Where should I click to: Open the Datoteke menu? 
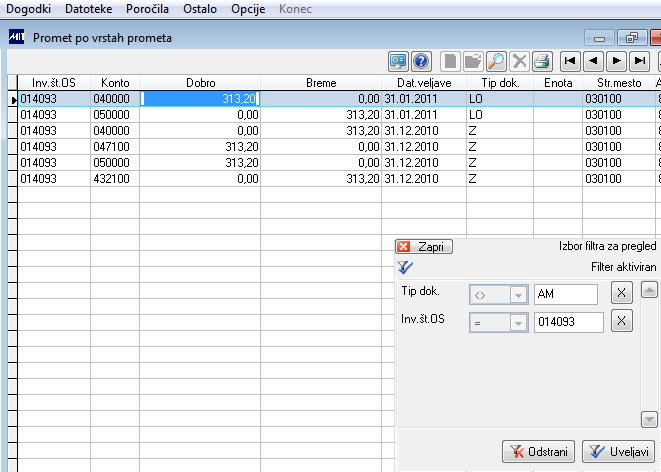89,9
